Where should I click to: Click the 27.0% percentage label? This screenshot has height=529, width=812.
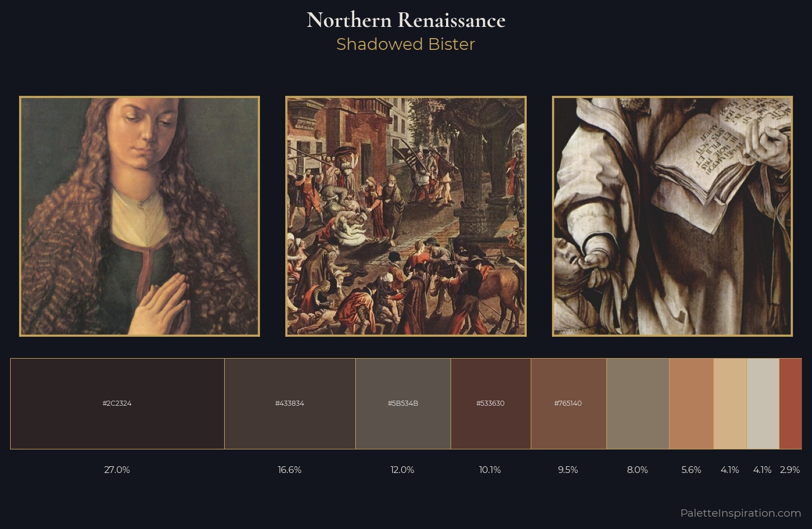click(117, 470)
